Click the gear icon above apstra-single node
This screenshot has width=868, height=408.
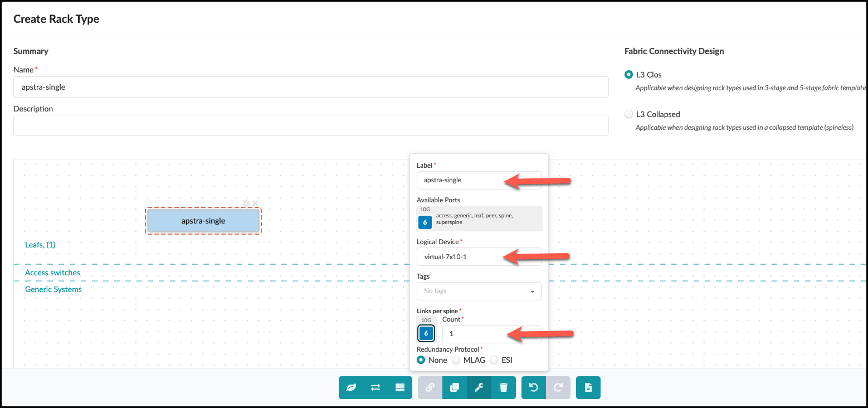(x=246, y=203)
